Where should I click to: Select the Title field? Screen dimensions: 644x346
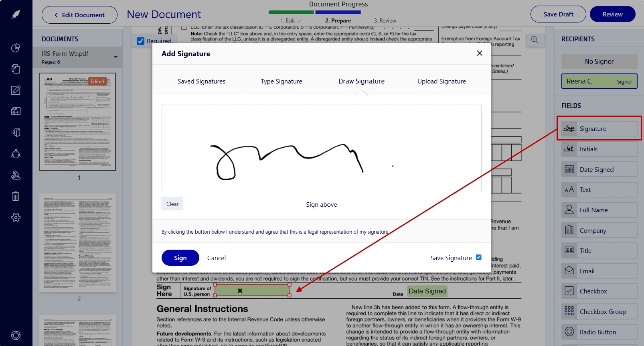pos(599,250)
